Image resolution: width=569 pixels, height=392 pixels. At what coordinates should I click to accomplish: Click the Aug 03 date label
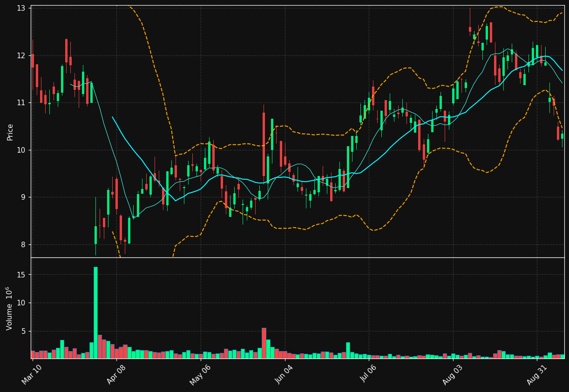tap(452, 375)
